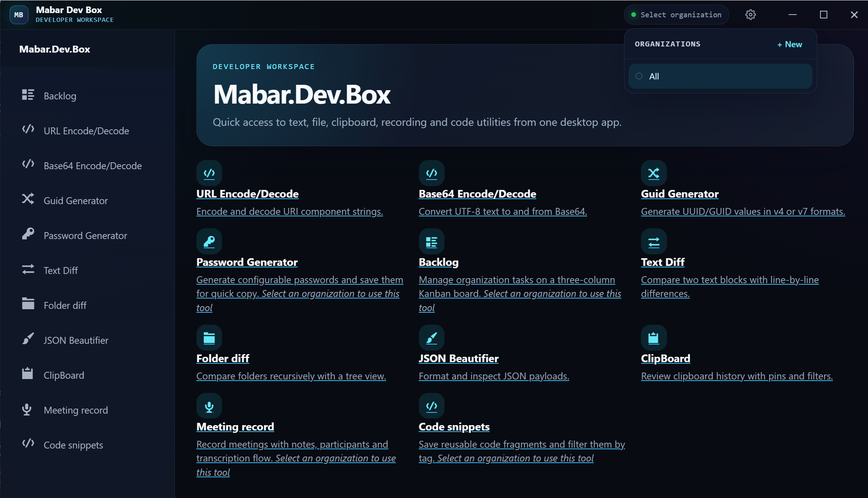Screen dimensions: 868x498
Task: Follow the ClipBoard card title link
Action: (665, 358)
